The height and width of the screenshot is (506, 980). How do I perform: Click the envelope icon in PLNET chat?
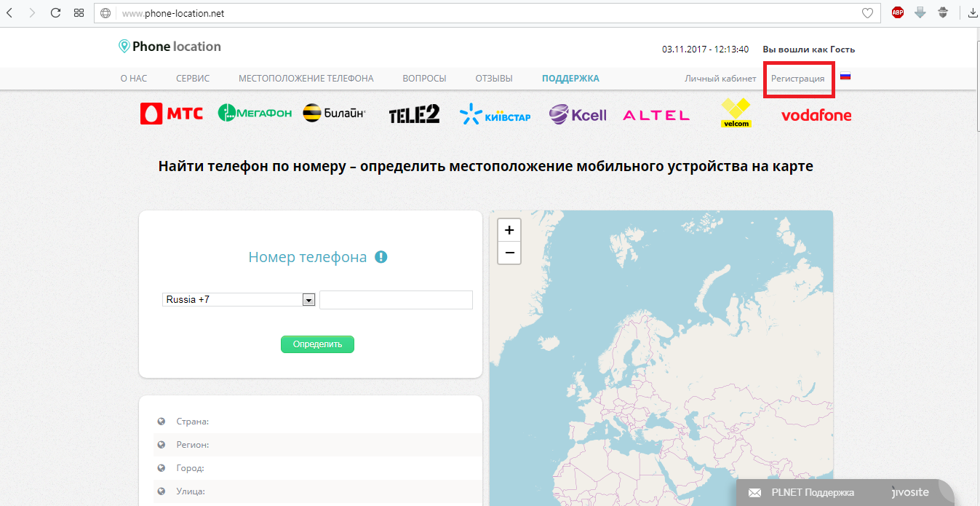(x=754, y=493)
